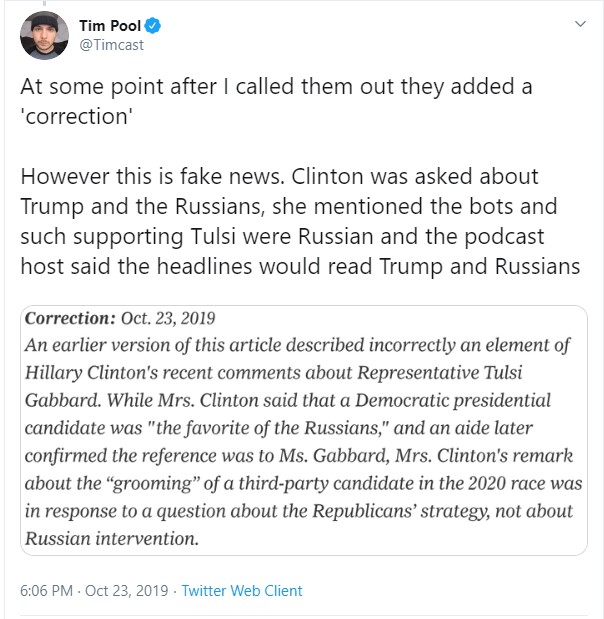The width and height of the screenshot is (604, 619).
Task: Click the 6:06 PM timestamp
Action: click(x=46, y=591)
